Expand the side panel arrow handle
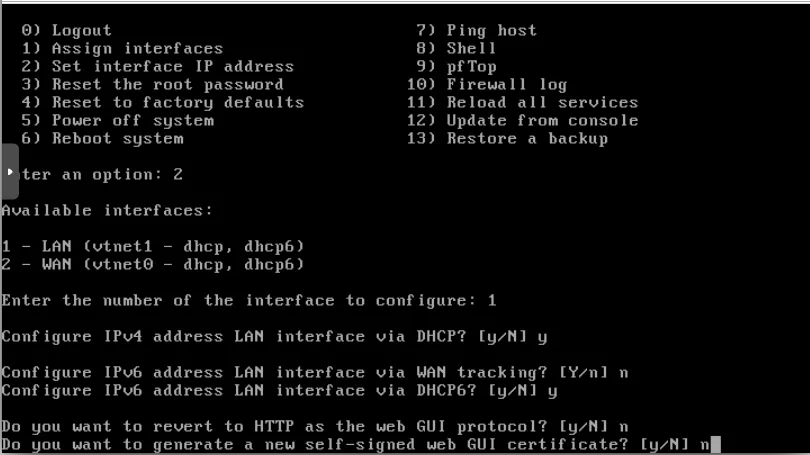Image resolution: width=810 pixels, height=455 pixels. 9,172
